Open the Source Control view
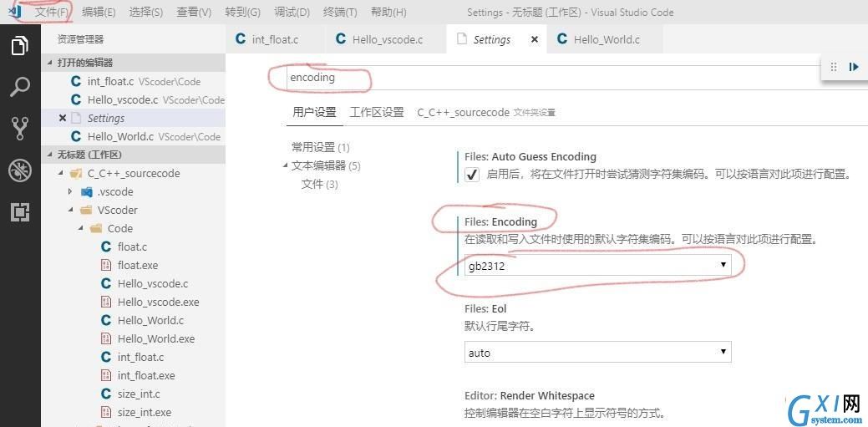The height and width of the screenshot is (427, 868). click(20, 129)
